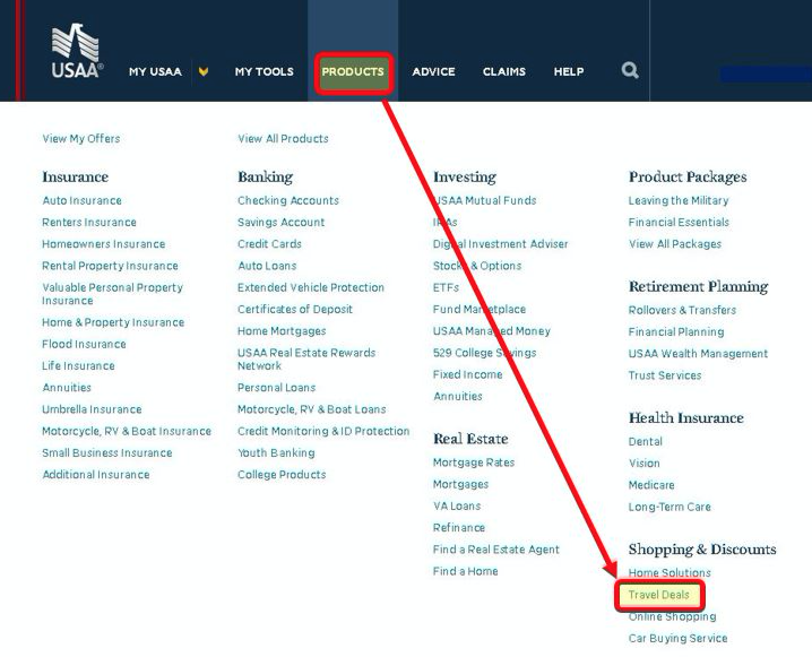812x657 pixels.
Task: Open Extended Vehicle Protection link
Action: pyautogui.click(x=311, y=287)
